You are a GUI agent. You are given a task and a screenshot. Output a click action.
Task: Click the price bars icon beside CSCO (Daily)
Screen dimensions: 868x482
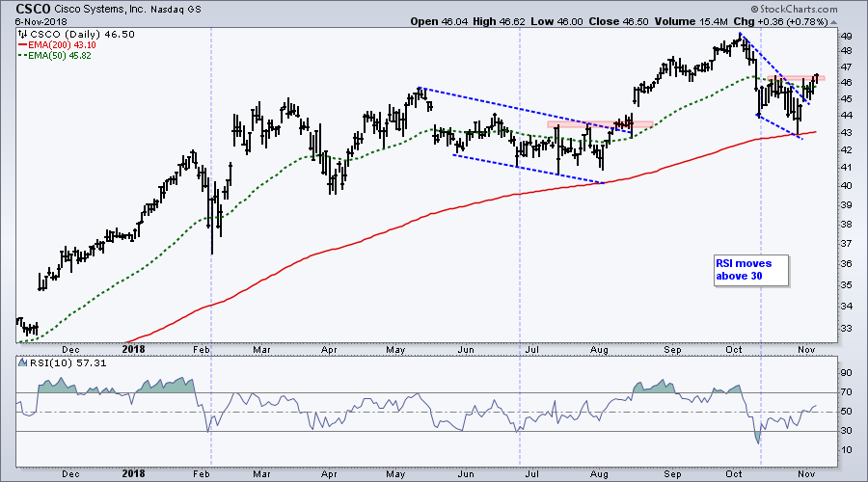(x=23, y=35)
